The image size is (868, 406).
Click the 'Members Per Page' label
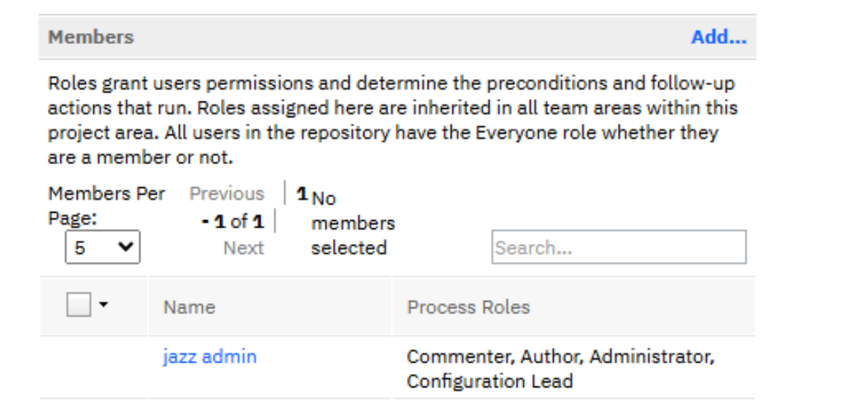(x=106, y=194)
